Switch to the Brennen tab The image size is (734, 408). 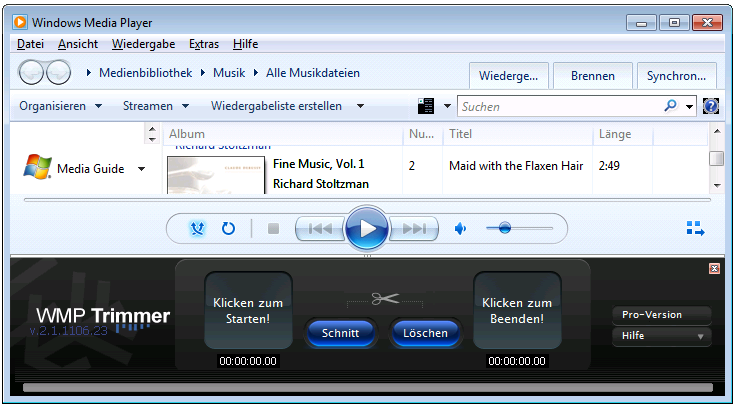coord(593,76)
